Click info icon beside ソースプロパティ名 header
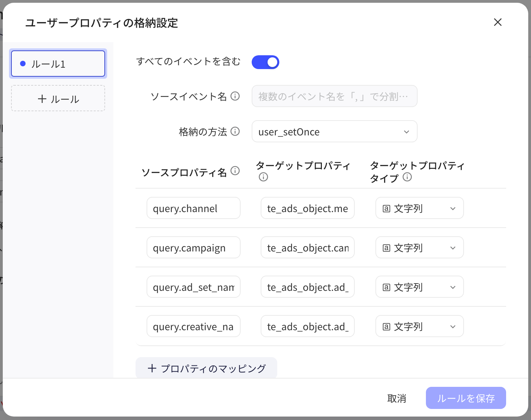 (235, 171)
